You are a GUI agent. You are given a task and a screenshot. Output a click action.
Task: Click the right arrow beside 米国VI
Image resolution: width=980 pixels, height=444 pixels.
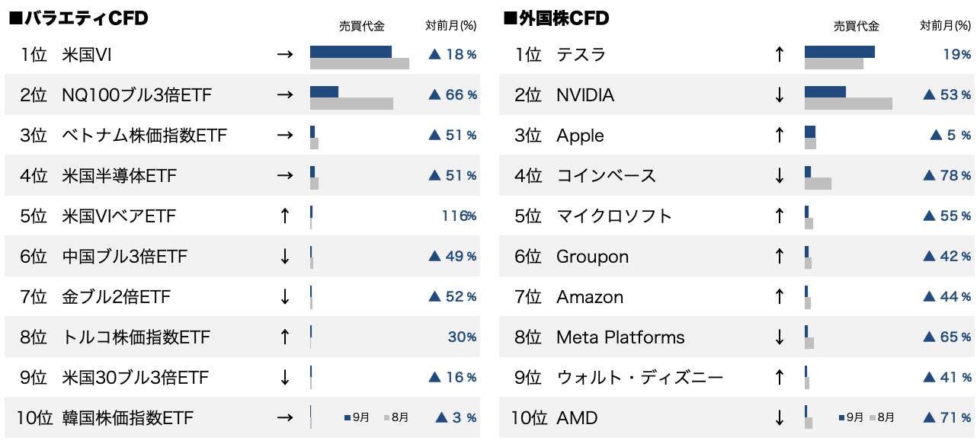pyautogui.click(x=285, y=55)
